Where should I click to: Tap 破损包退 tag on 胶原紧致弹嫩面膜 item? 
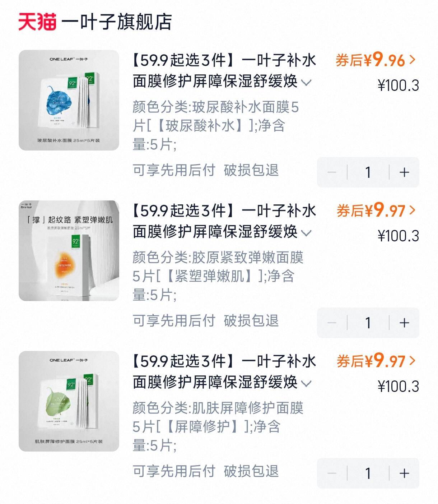pos(251,320)
